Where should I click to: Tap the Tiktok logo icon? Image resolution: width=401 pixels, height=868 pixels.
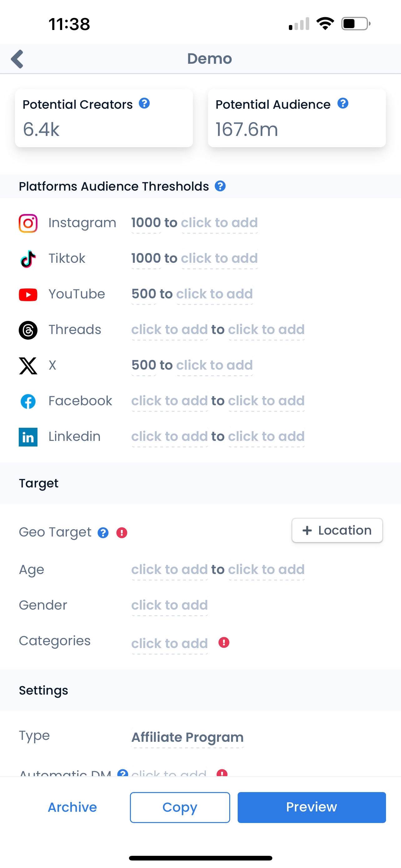pos(28,259)
